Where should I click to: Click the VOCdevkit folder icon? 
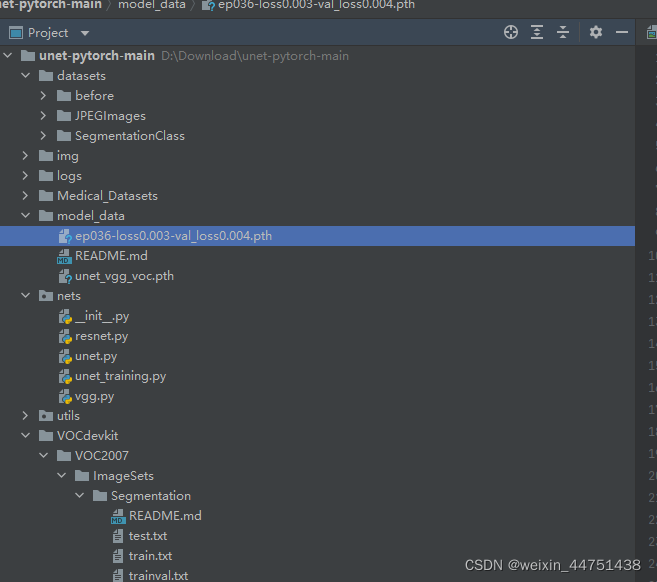click(x=46, y=436)
